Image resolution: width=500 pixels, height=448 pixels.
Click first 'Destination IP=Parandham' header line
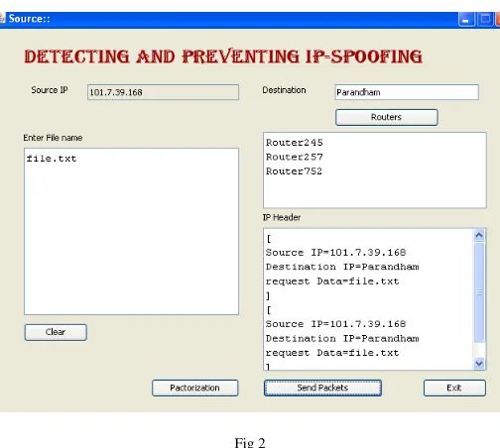pyautogui.click(x=342, y=267)
